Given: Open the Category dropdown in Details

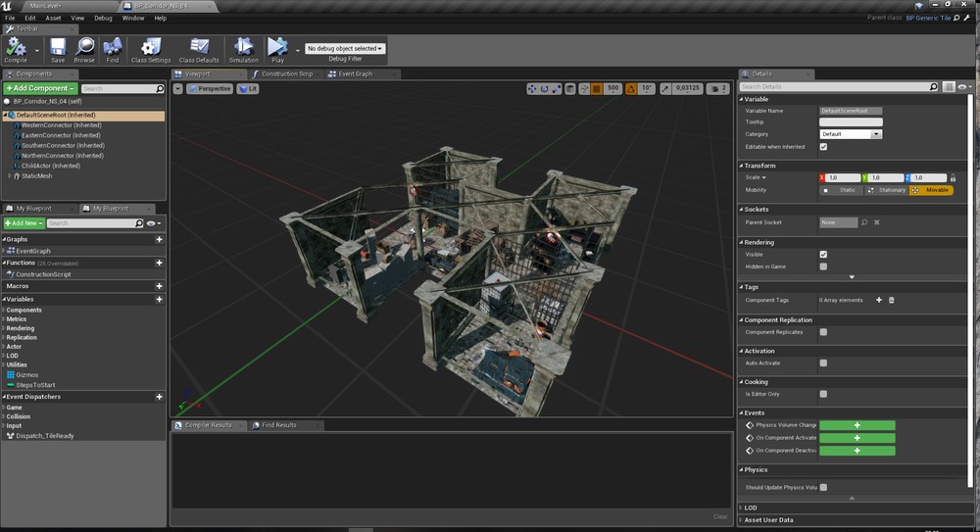Looking at the screenshot, I should (851, 134).
